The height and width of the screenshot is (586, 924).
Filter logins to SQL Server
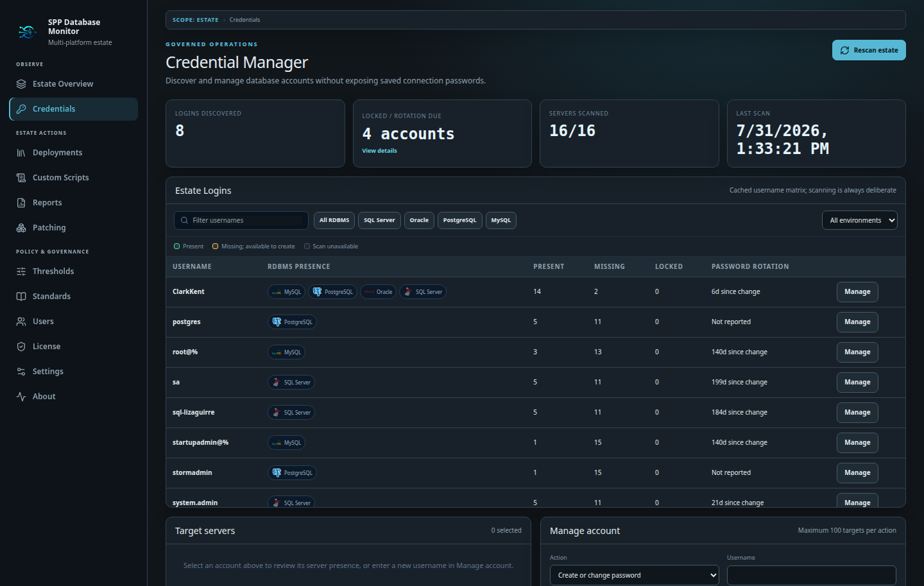pos(379,220)
